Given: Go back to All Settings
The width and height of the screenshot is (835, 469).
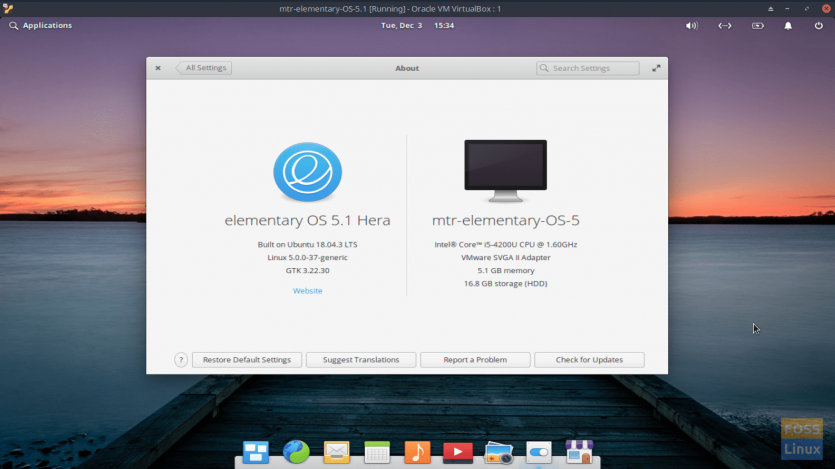Looking at the screenshot, I should pos(204,68).
